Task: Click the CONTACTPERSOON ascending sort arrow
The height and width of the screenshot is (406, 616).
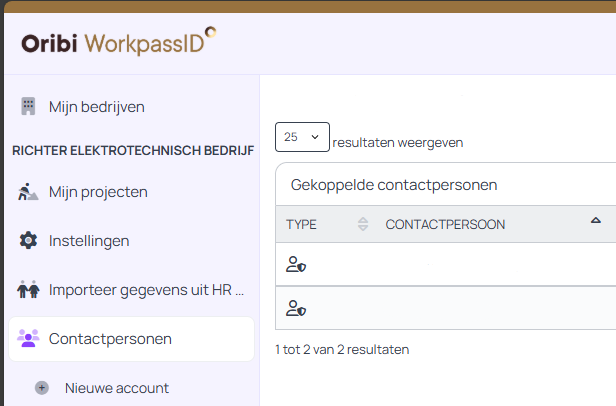Action: pyautogui.click(x=596, y=220)
